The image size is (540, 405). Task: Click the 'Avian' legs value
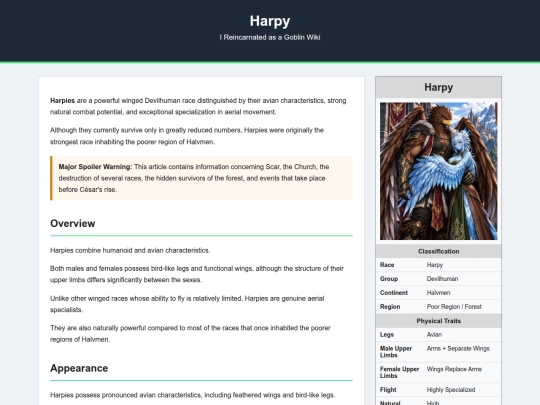tap(434, 334)
